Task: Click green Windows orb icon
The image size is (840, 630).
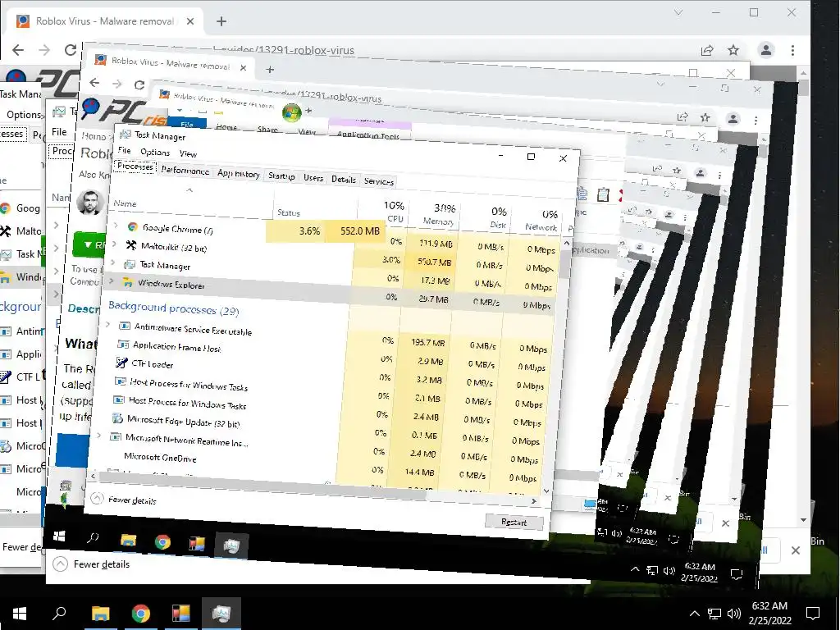Action: point(291,112)
